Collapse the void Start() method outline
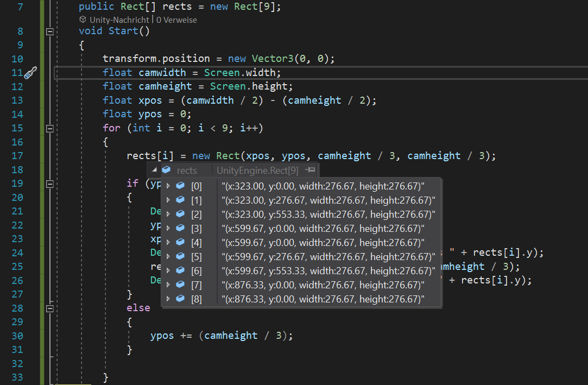Viewport: 588px width, 385px height. pos(50,31)
